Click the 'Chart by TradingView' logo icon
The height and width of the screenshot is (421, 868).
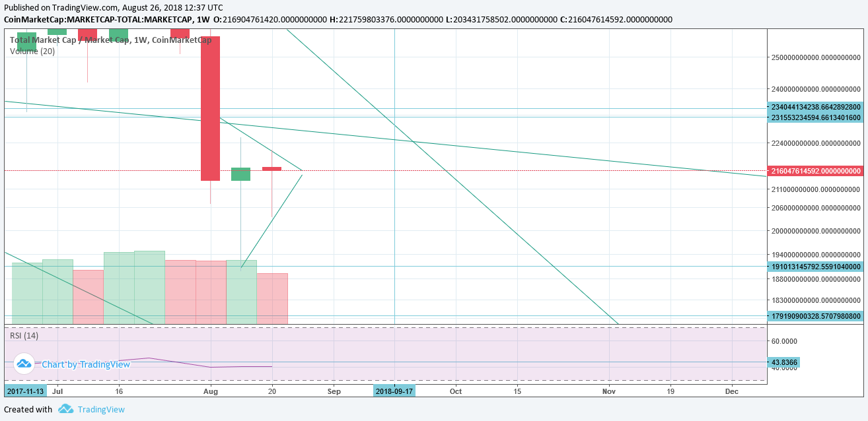pyautogui.click(x=24, y=364)
